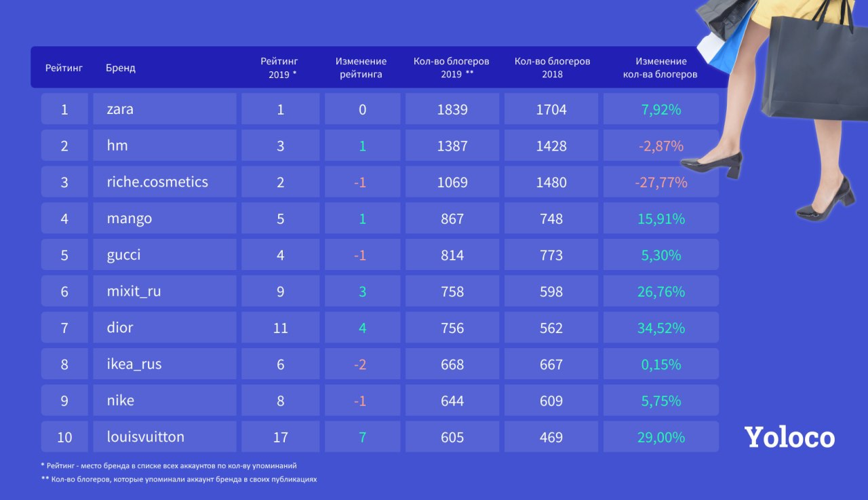Click the value 756 for dior
The height and width of the screenshot is (500, 868).
pyautogui.click(x=452, y=328)
